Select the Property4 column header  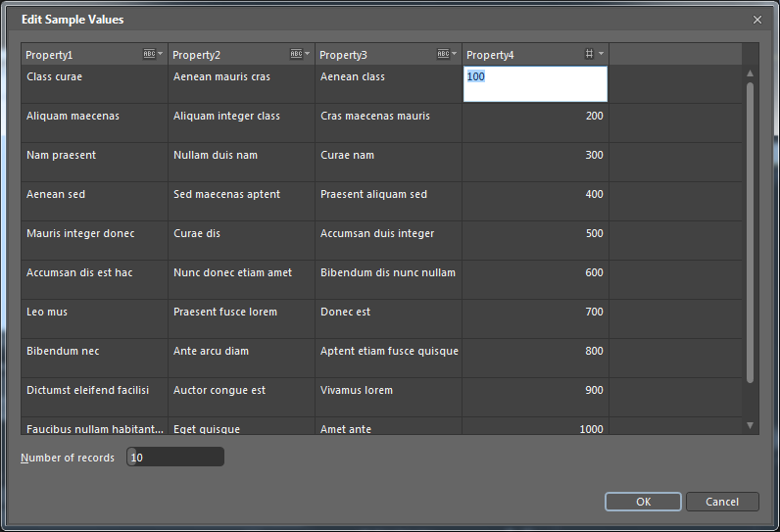click(519, 55)
